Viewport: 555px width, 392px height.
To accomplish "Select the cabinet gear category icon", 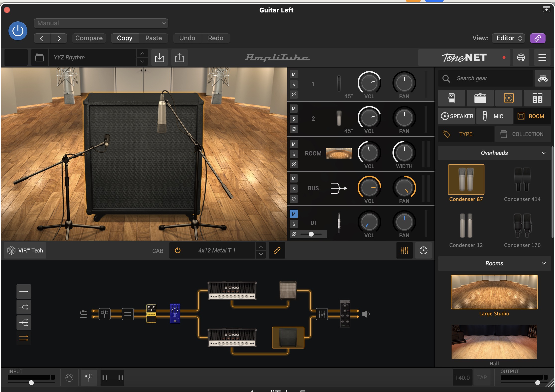I will [x=509, y=98].
